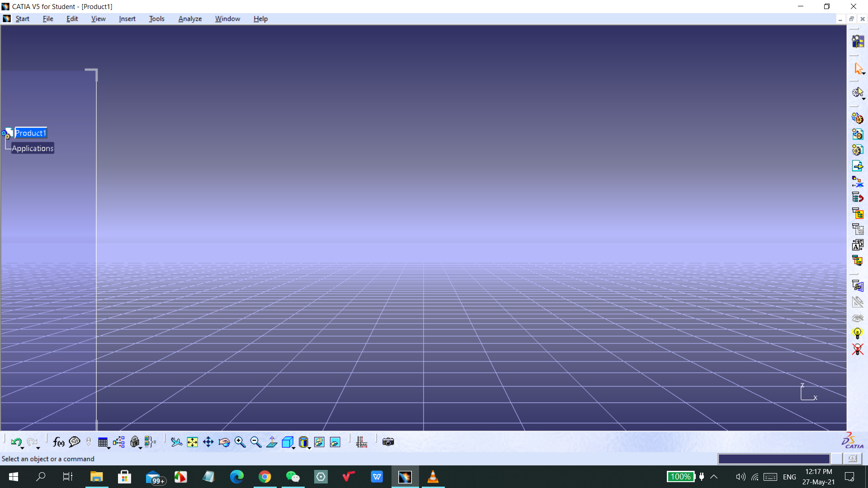Click the yellow lightbulb icon
The image size is (868, 488).
858,333
